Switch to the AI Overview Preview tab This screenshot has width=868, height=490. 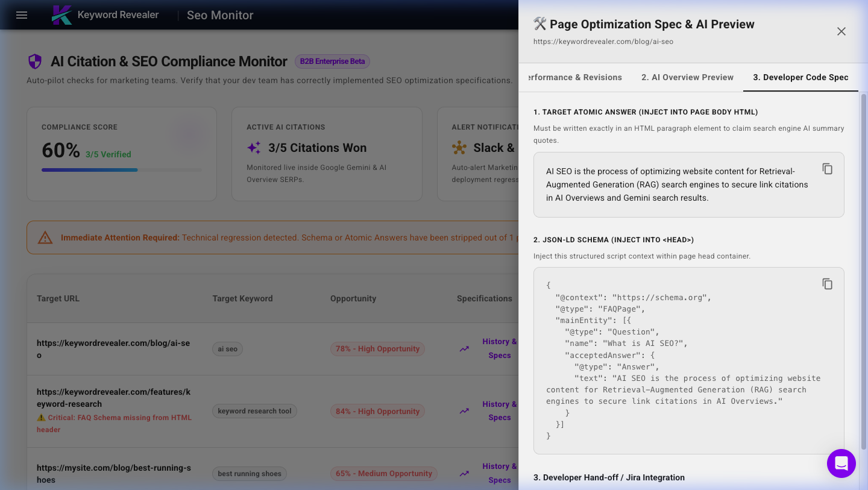coord(687,77)
